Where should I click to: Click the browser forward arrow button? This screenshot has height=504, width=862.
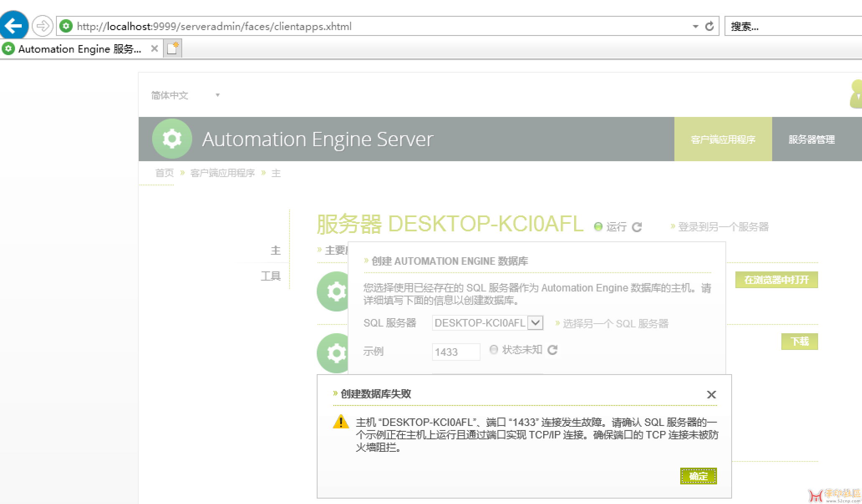click(42, 26)
